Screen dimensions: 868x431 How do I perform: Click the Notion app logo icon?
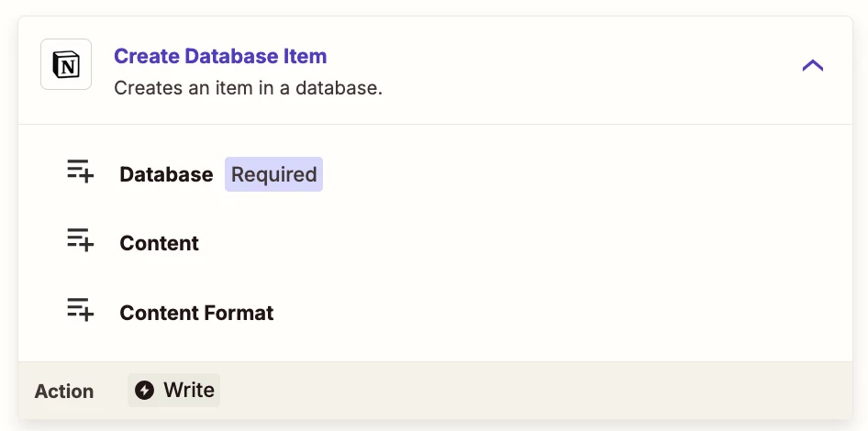tap(66, 64)
